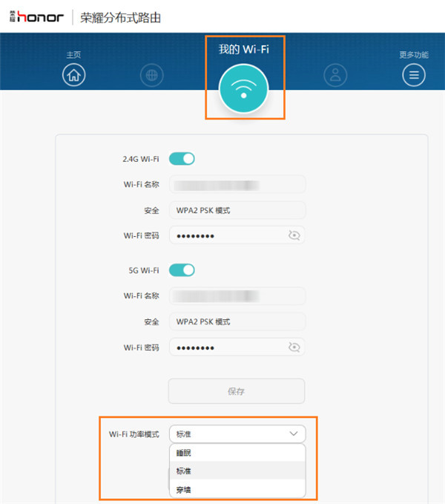445x504 pixels.
Task: Open the 2.4G security mode field
Action: pos(237,210)
